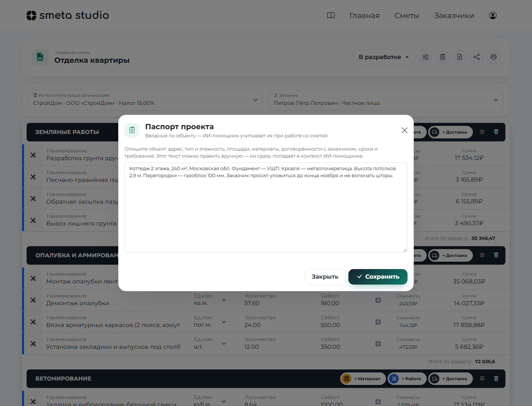The width and height of the screenshot is (532, 406).
Task: Open Земляные работы section reorder menu icon
Action: point(482,132)
